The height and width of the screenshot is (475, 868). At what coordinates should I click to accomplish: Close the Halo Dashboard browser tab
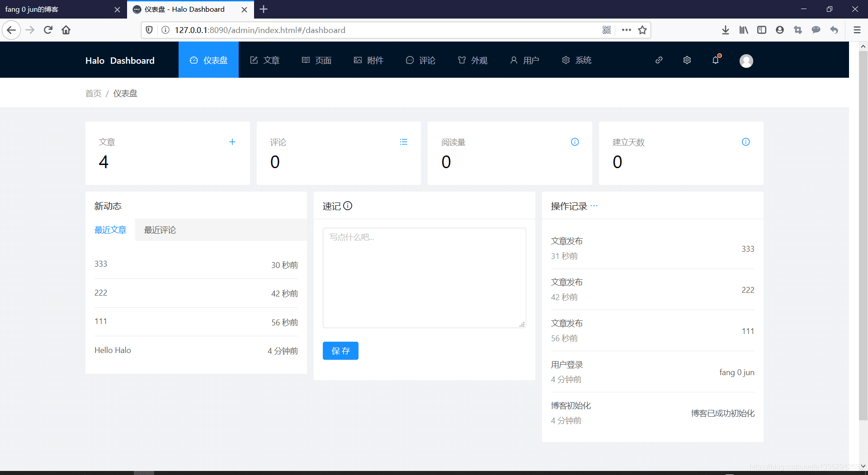[x=244, y=9]
